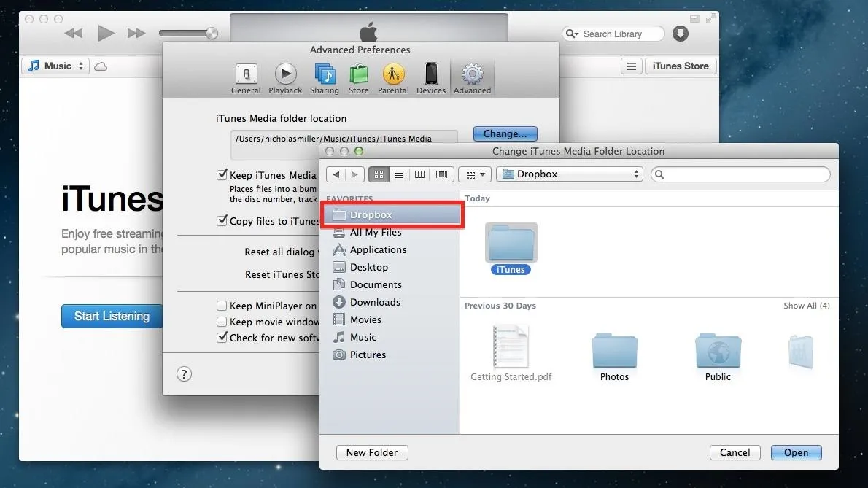Toggle Copy files to iTunes Media checkbox

coord(222,221)
